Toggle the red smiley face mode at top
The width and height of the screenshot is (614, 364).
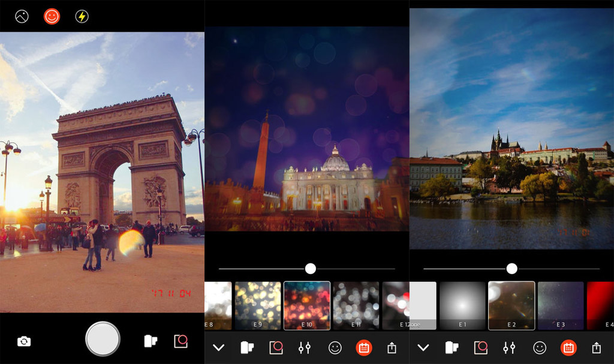[x=52, y=16]
